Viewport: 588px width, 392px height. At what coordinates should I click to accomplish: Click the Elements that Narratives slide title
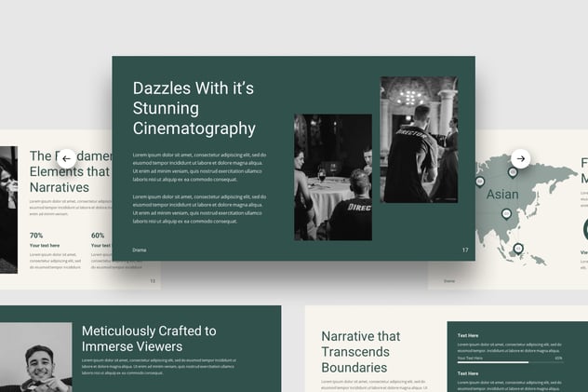[71, 171]
